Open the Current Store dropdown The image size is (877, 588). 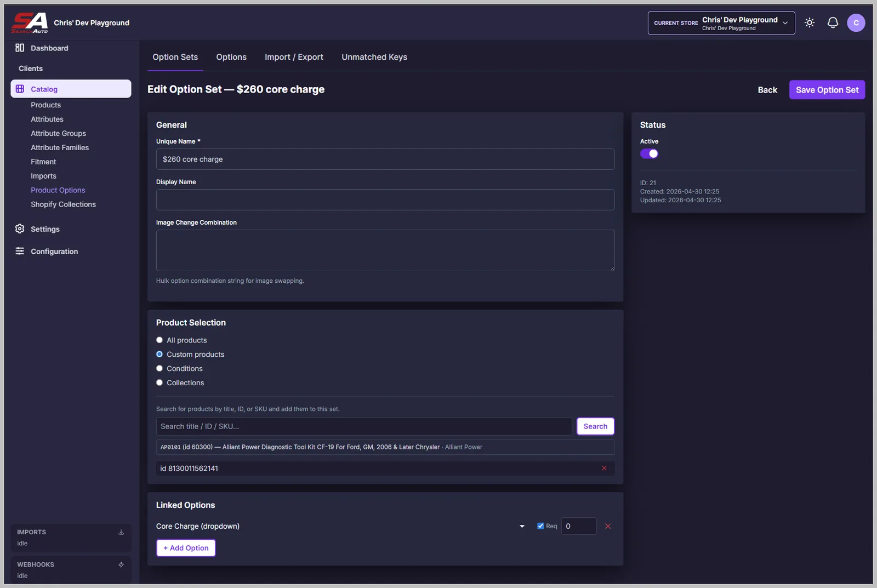[x=721, y=23]
